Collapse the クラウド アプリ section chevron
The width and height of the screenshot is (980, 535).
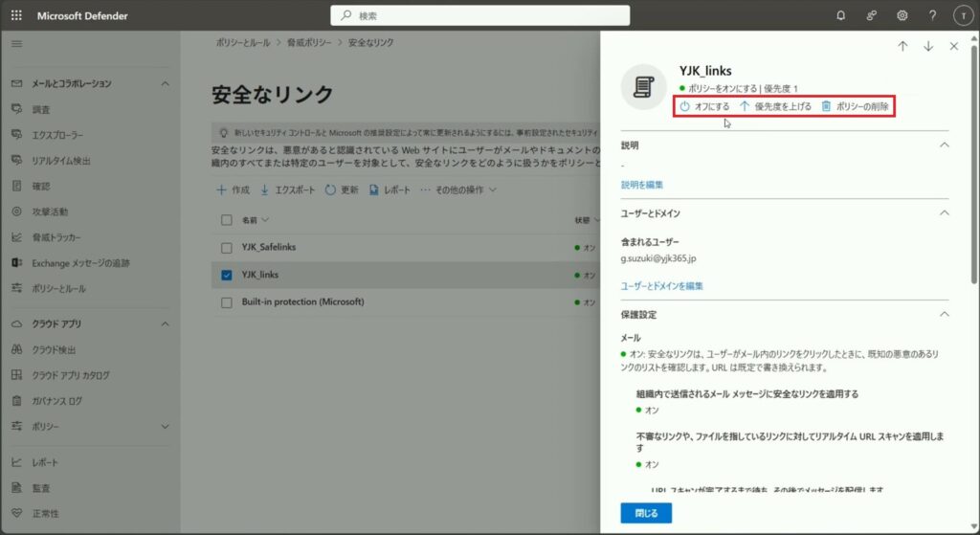coord(165,323)
